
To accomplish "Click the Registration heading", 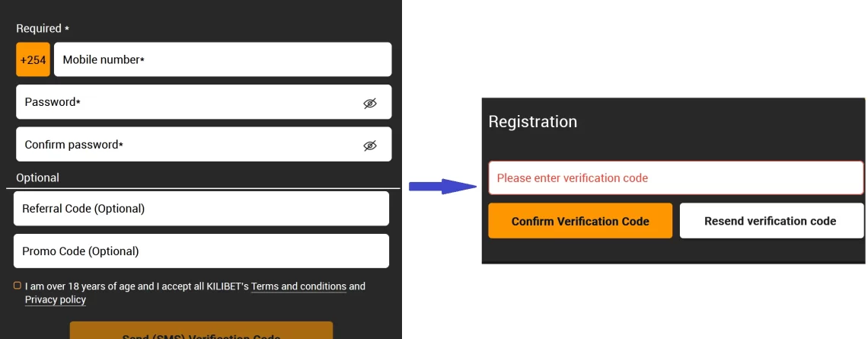I will (532, 121).
